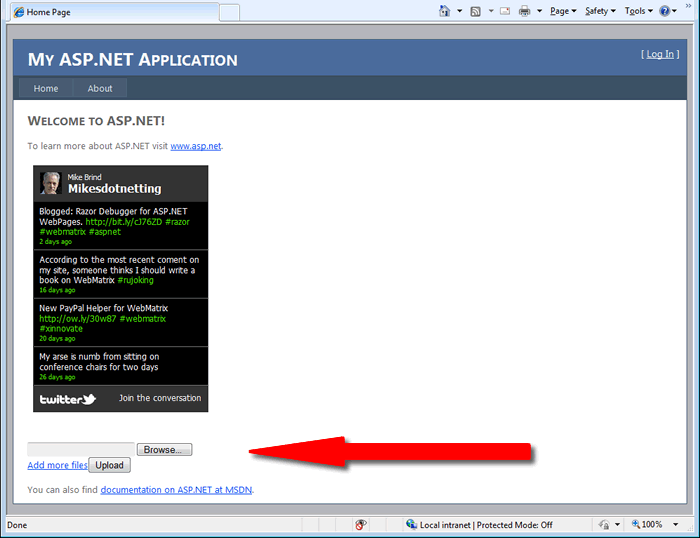Click the Print toolbar icon
700x538 pixels.
(525, 11)
